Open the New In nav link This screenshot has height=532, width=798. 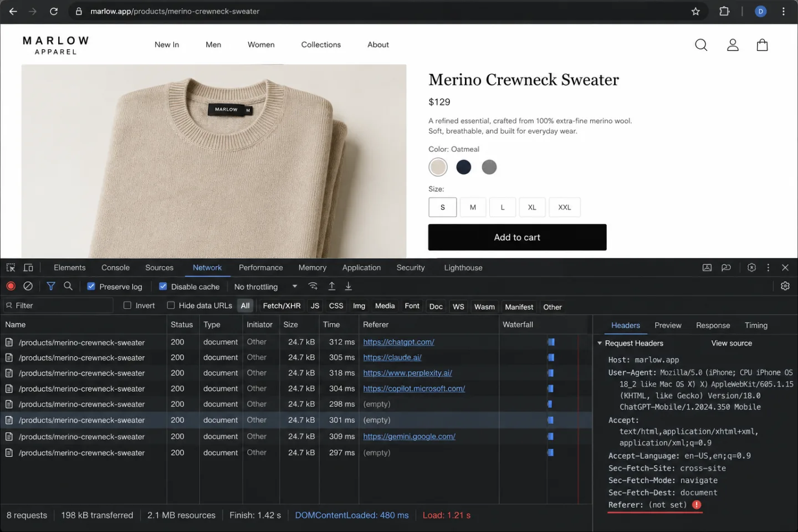coord(167,45)
